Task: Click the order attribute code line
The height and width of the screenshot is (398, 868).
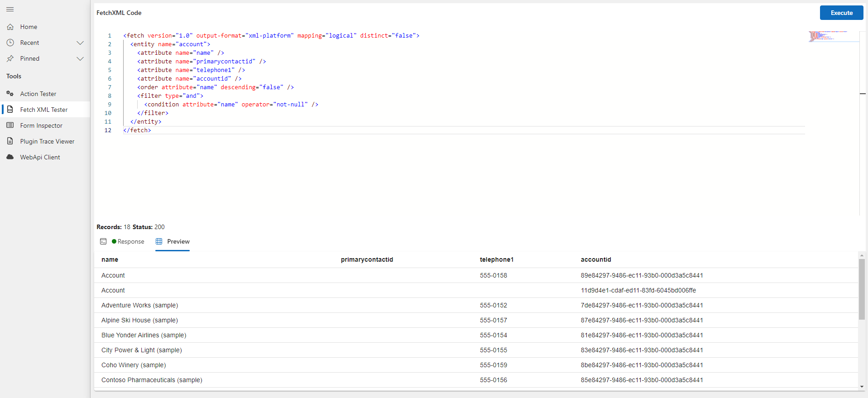Action: point(216,87)
